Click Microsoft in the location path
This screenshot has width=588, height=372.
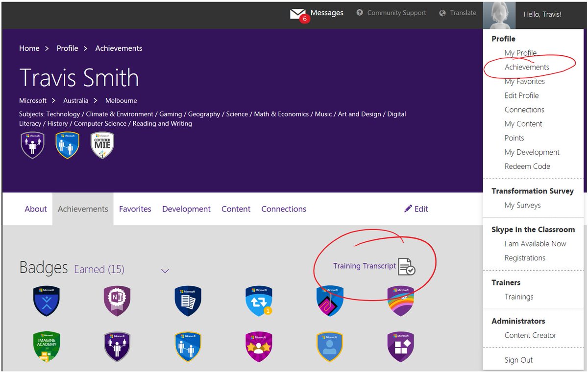pyautogui.click(x=33, y=100)
